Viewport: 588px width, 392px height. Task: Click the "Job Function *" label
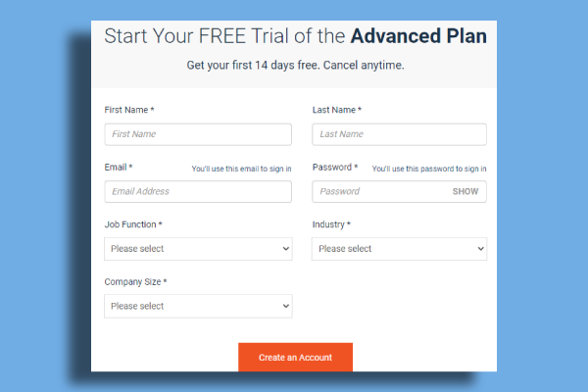(133, 224)
